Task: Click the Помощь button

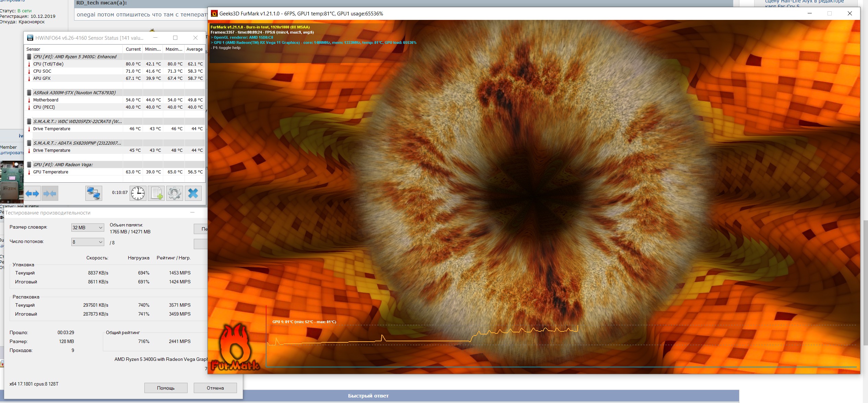Action: tap(166, 388)
